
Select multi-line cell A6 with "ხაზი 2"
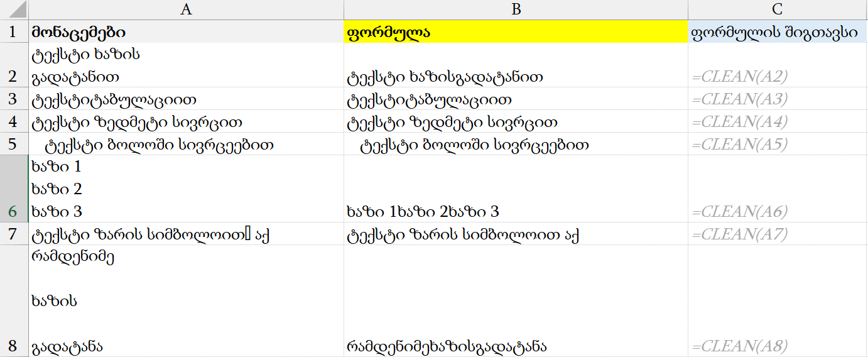tap(186, 189)
